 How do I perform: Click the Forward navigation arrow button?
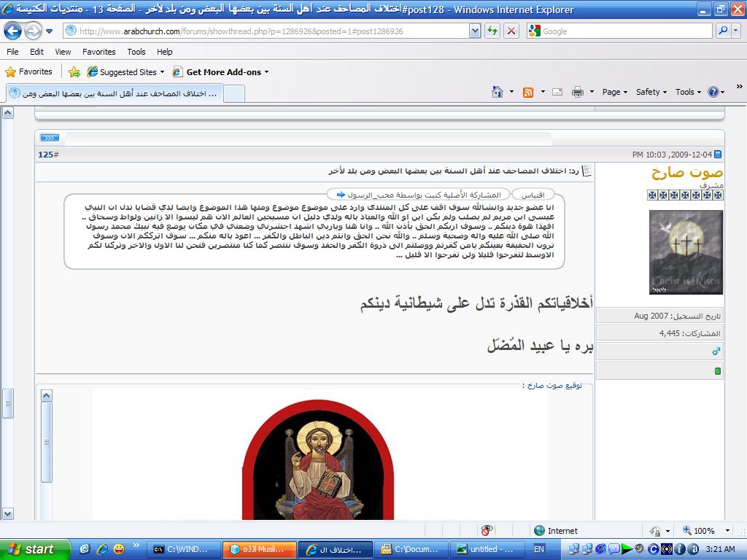[33, 31]
